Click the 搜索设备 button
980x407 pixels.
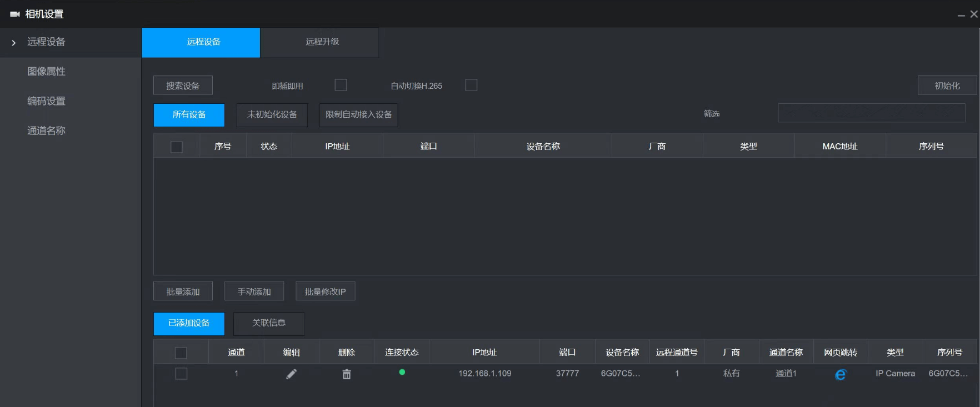point(183,86)
